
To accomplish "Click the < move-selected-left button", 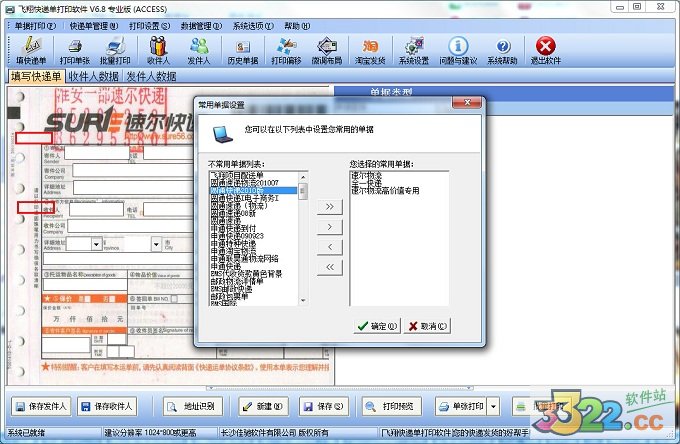I will [x=330, y=247].
